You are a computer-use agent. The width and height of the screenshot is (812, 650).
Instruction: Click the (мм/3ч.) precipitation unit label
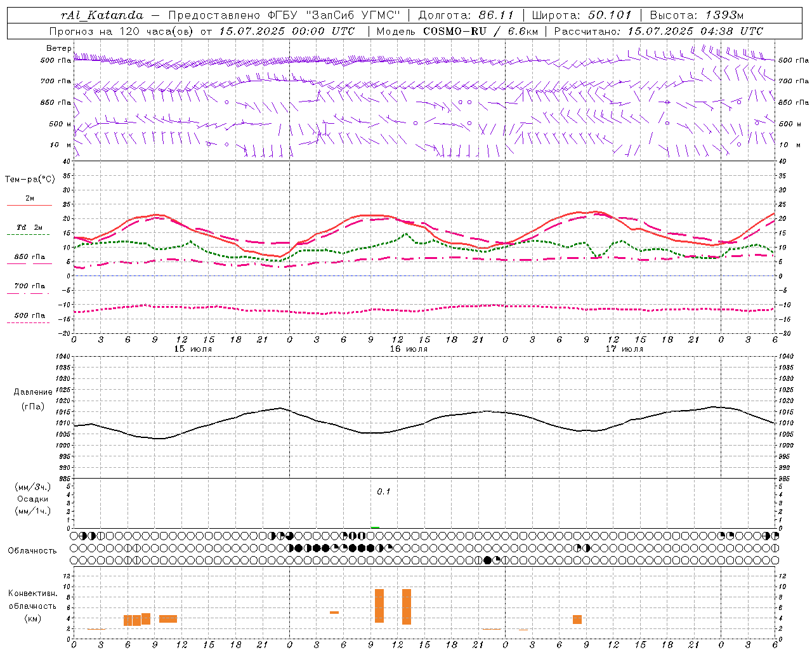pyautogui.click(x=32, y=487)
